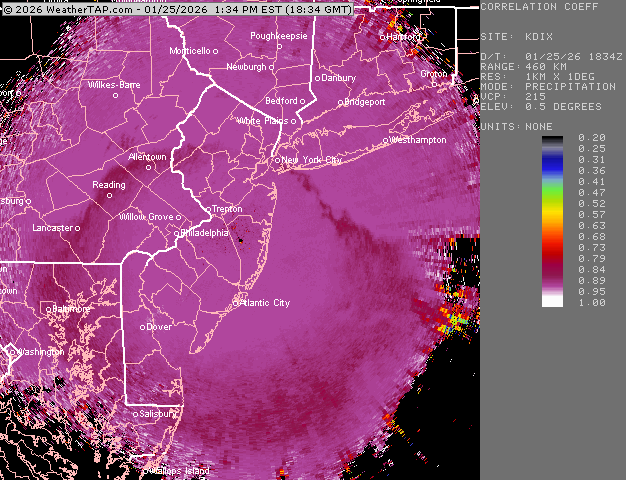Click the ELEV: 0.5 DEGREES text
626x480 pixels.
[541, 107]
